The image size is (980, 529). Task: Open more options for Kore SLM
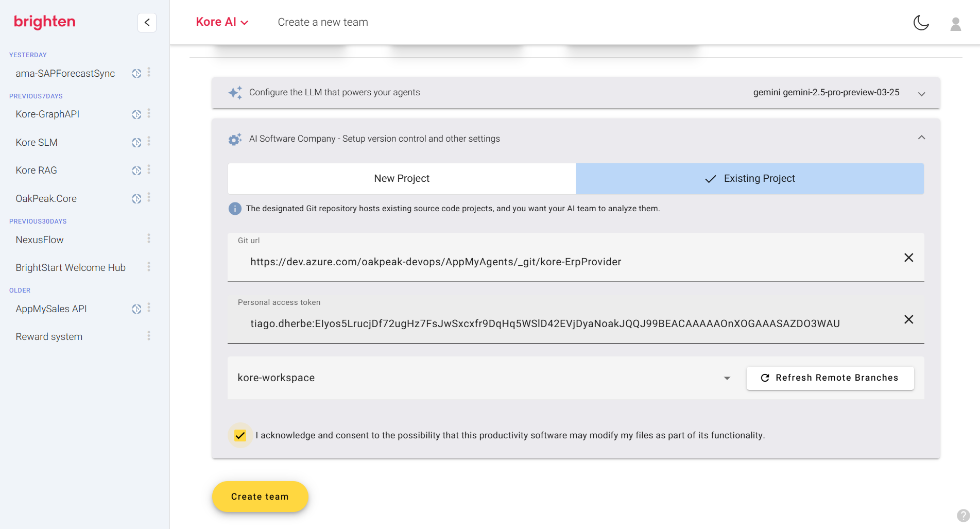pos(149,141)
